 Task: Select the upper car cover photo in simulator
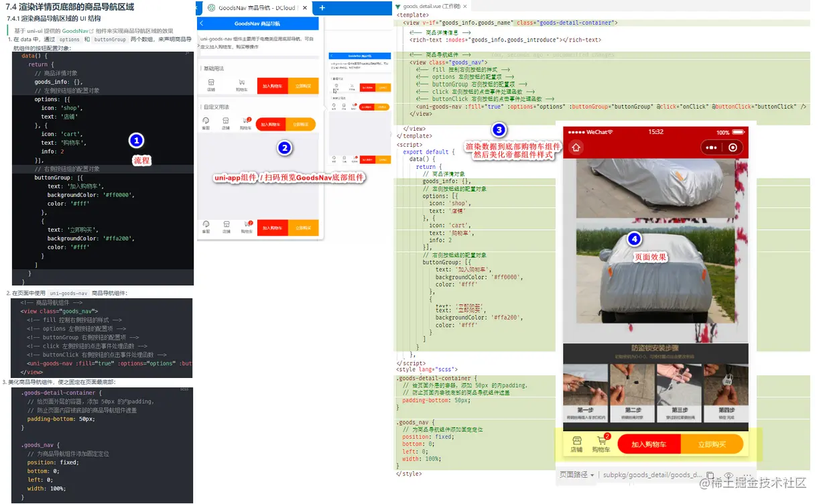click(655, 188)
